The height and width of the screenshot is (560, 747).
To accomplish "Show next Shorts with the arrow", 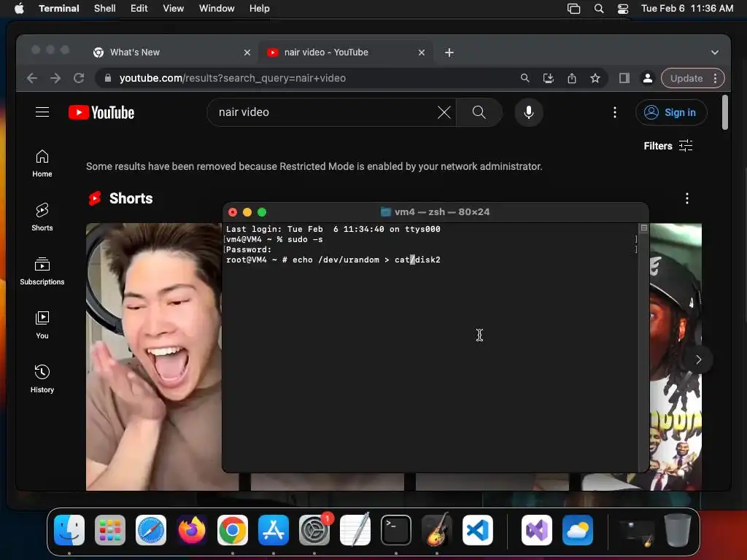I will point(698,359).
